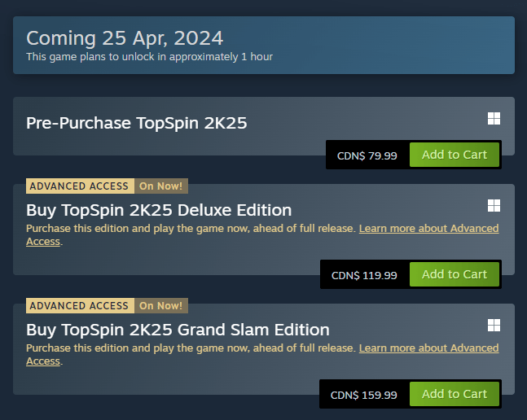Select the Buy TopSpin 2K25 Grand Slam Edition heading
The height and width of the screenshot is (420, 527).
[178, 330]
